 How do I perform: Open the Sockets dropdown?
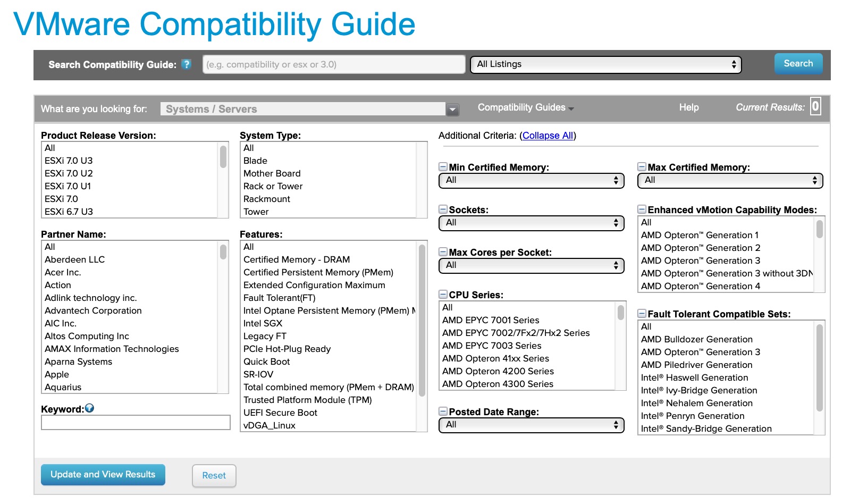(532, 223)
